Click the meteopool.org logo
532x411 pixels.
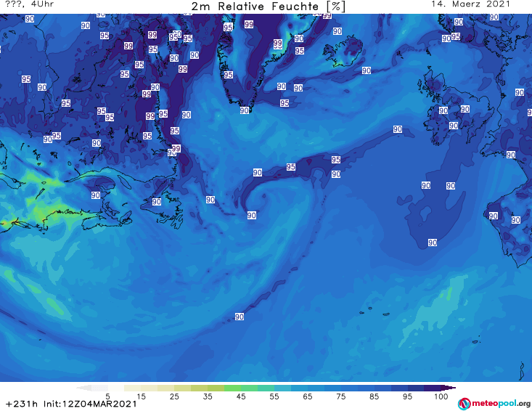point(494,404)
